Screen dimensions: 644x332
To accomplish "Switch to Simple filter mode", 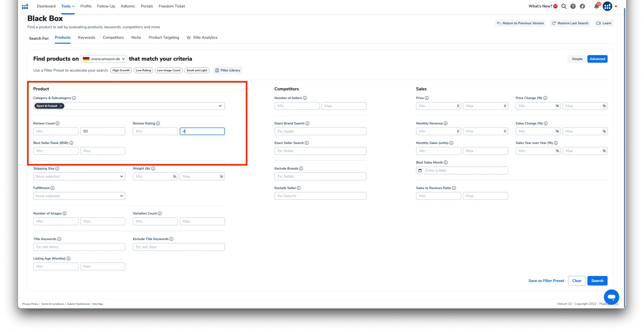I will coord(577,59).
